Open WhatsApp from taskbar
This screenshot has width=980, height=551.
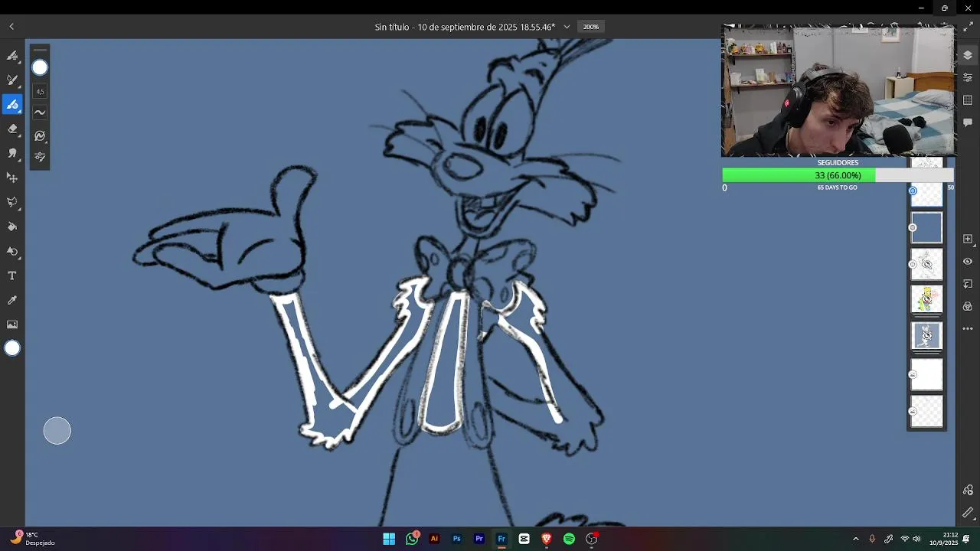[412, 539]
